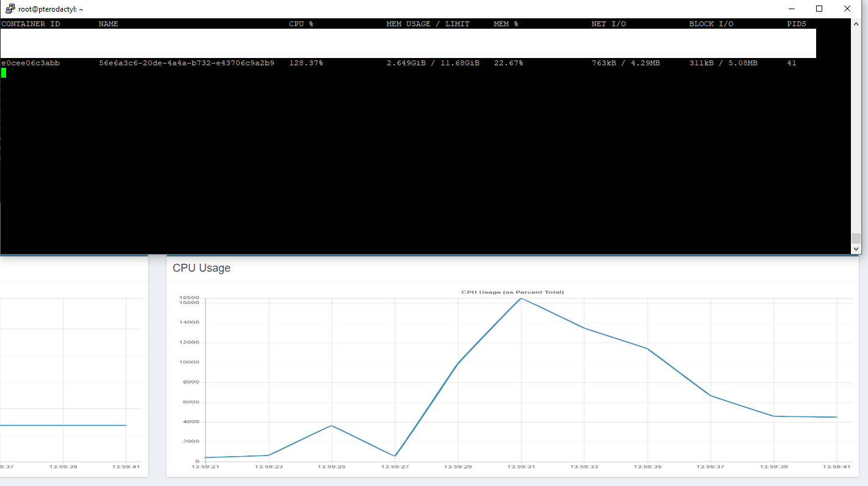Click the chart title CPU Usage (as Percent Total)
Image resolution: width=868 pixels, height=486 pixels.
pos(512,292)
